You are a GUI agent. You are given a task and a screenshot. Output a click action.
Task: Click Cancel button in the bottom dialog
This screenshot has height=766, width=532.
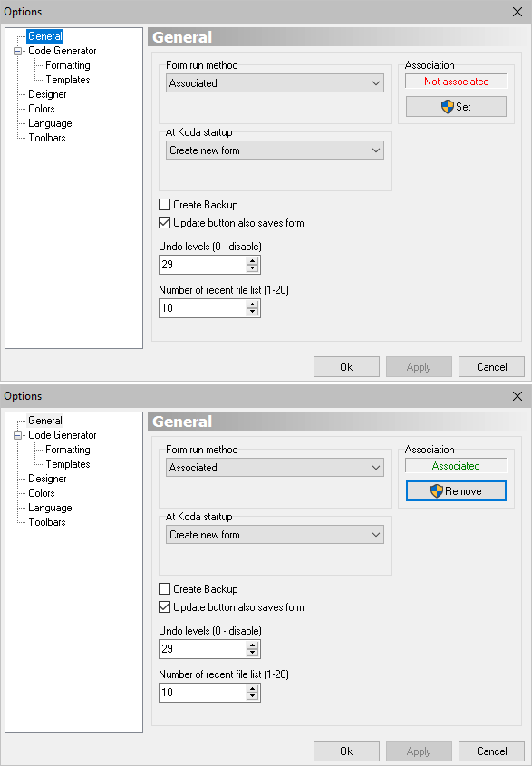[x=491, y=751]
